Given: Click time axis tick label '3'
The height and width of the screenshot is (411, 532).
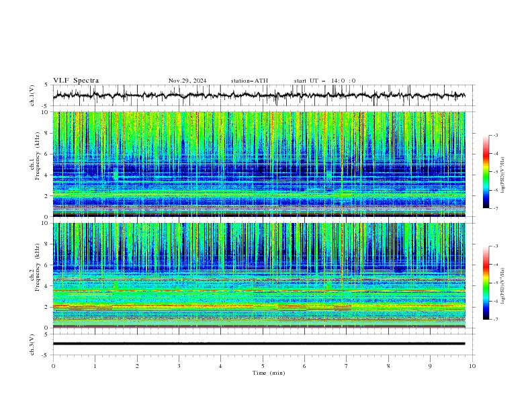Looking at the screenshot, I should 179,366.
